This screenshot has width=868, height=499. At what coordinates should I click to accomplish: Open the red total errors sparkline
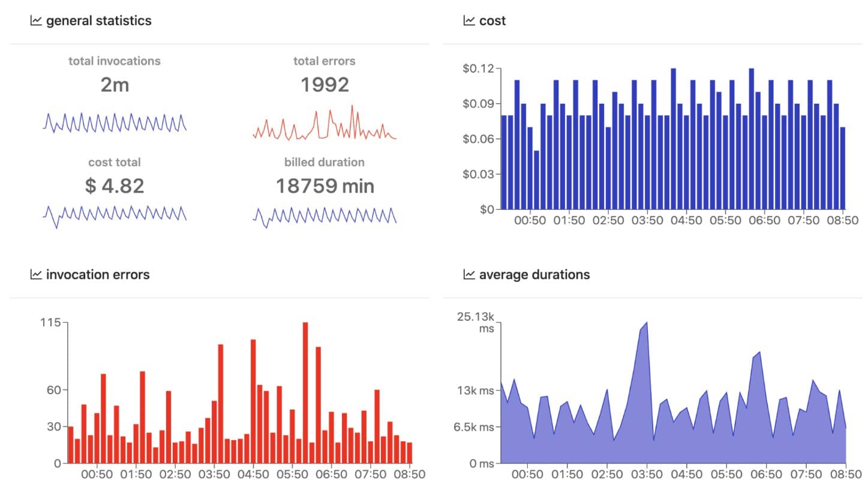point(325,123)
